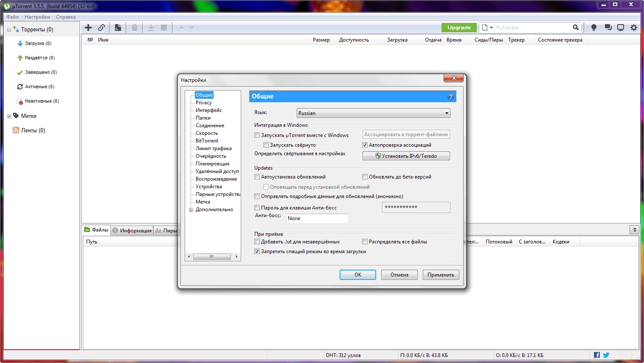
Task: Open search provider dropdown arrow
Action: point(491,28)
